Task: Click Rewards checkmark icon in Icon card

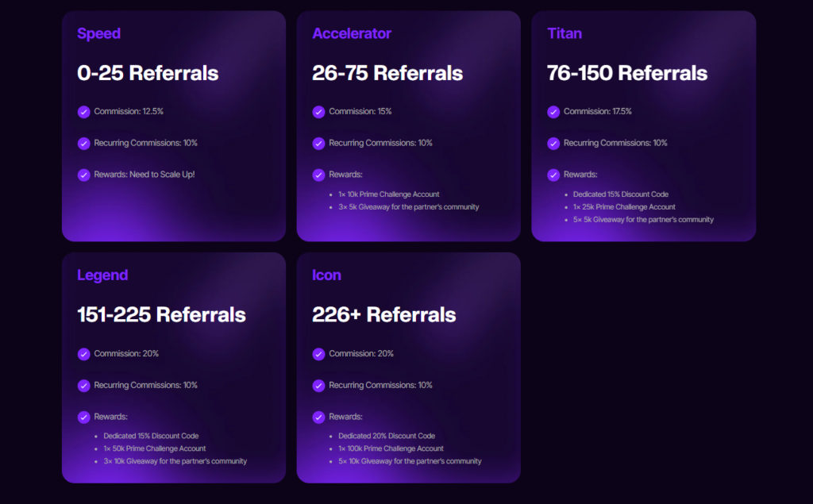Action: point(319,417)
